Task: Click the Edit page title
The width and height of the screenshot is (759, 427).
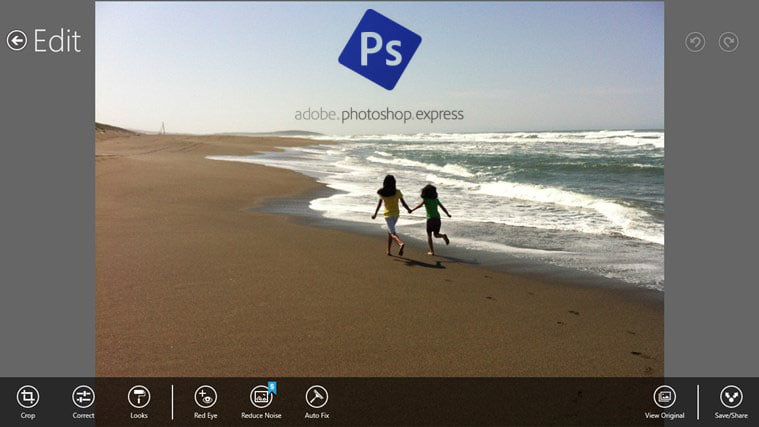Action: pyautogui.click(x=57, y=41)
